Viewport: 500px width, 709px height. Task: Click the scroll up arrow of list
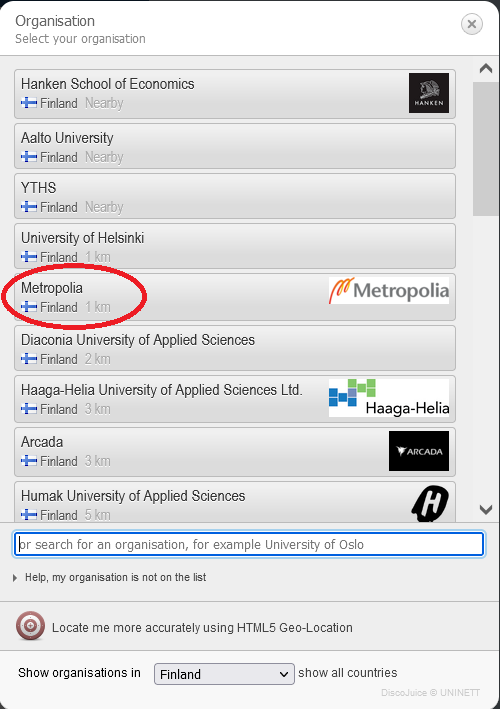coord(486,68)
